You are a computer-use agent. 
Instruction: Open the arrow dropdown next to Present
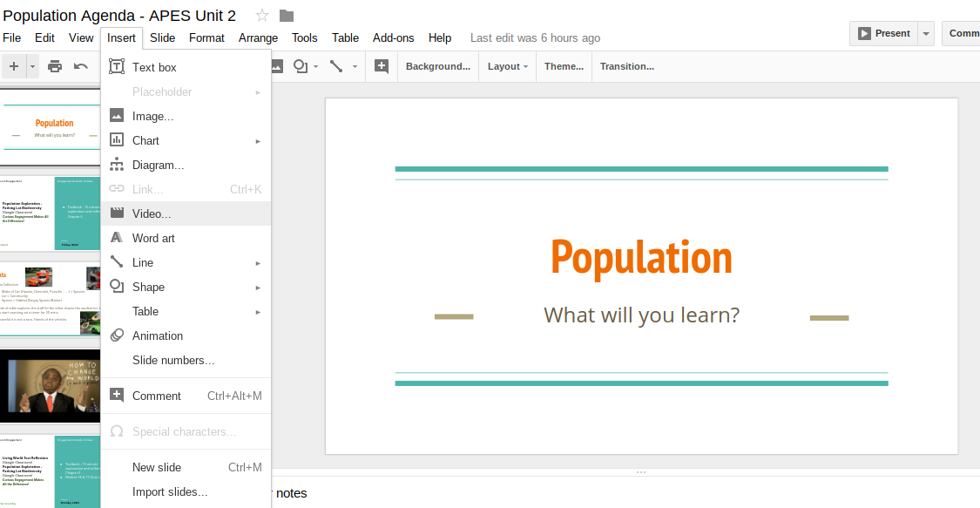click(x=925, y=33)
